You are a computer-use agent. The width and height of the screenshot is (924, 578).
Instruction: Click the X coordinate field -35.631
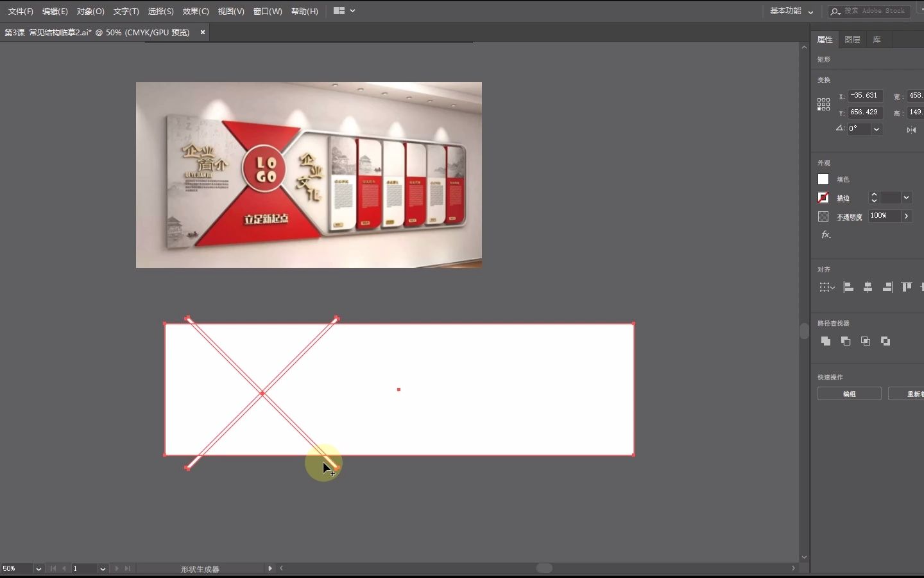click(x=866, y=96)
